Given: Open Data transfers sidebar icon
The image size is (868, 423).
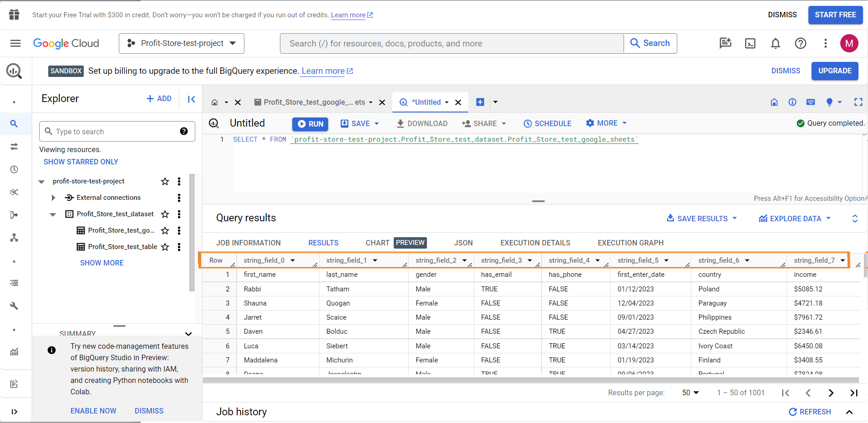Looking at the screenshot, I should point(14,147).
